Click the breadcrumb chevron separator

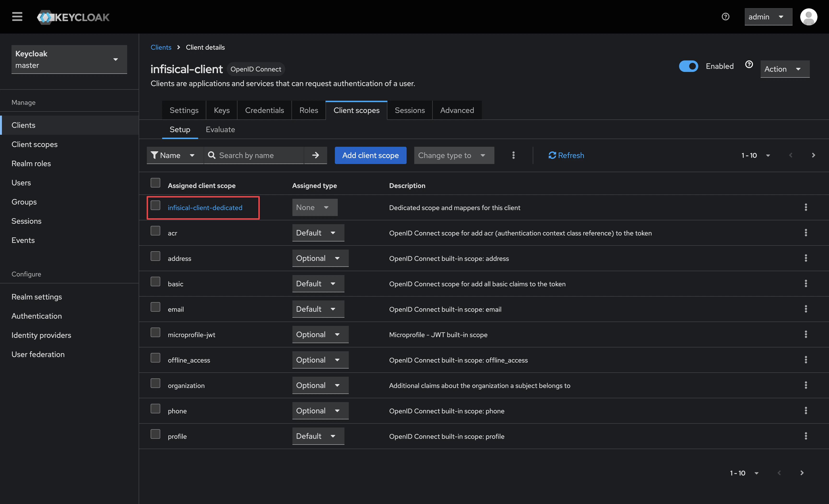[x=179, y=47]
